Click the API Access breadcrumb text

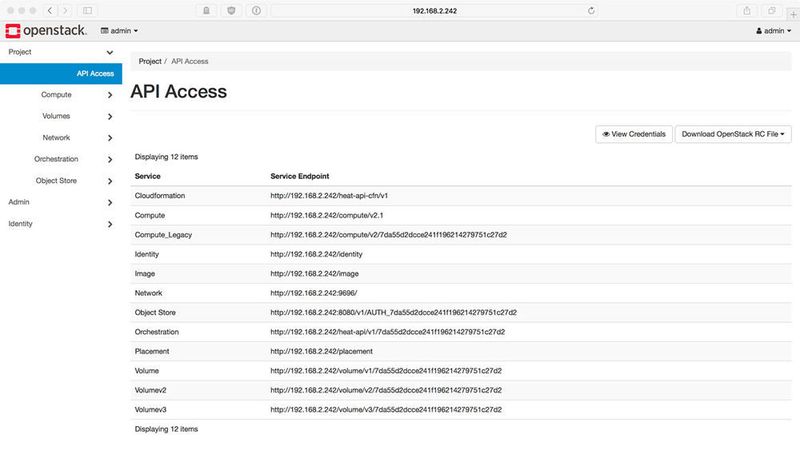pos(190,61)
